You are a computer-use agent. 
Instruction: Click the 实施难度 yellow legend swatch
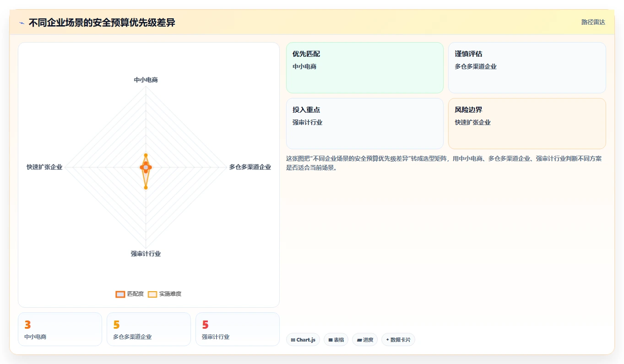152,294
